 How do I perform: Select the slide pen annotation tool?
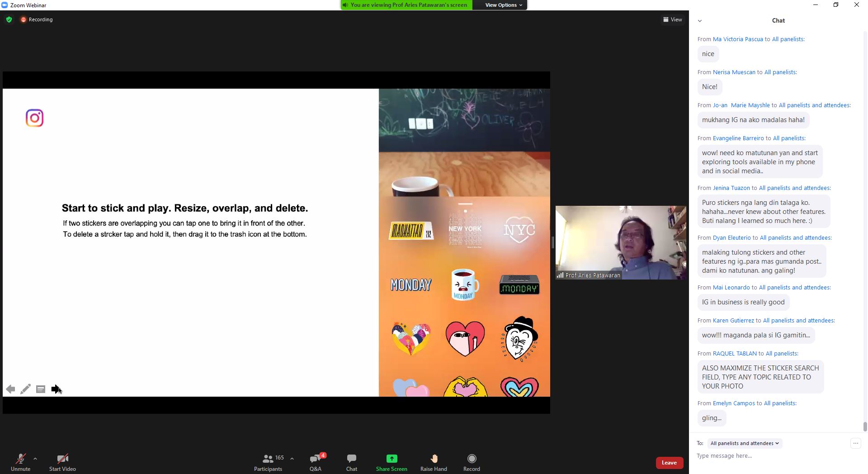[25, 389]
